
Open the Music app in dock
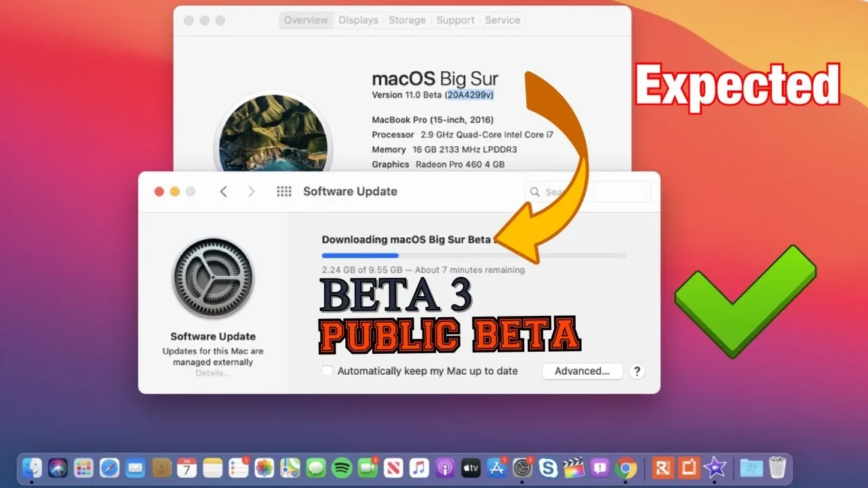[x=419, y=468]
